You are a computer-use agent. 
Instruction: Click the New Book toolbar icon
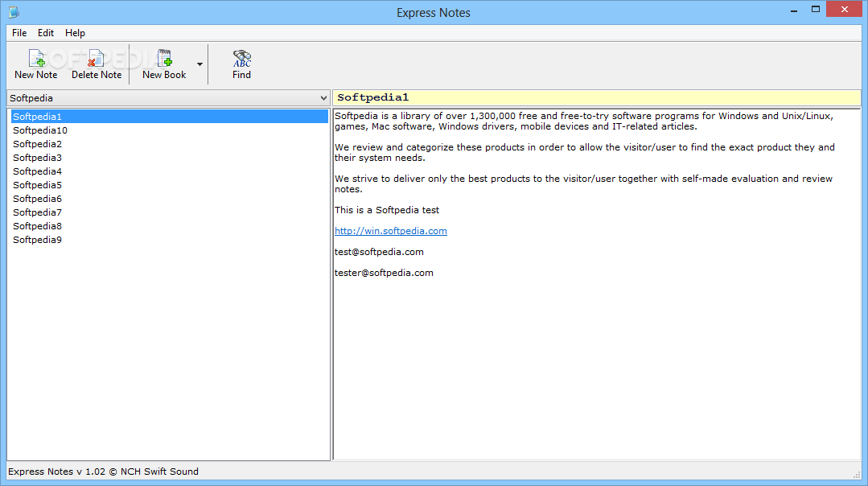(x=164, y=64)
